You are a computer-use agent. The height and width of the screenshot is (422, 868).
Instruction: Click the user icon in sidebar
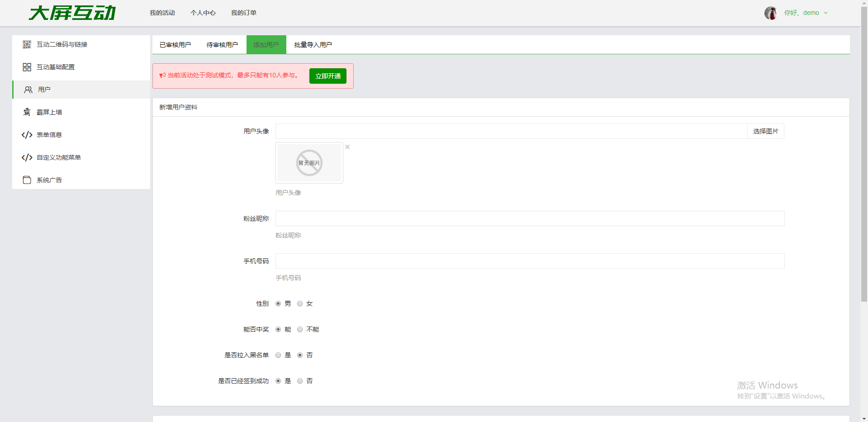point(28,90)
